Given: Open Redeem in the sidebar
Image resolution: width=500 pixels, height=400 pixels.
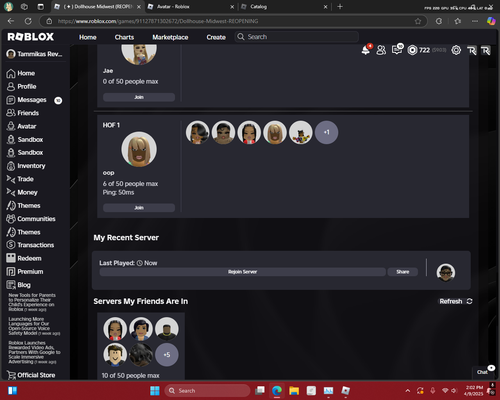Looking at the screenshot, I should click(24, 258).
